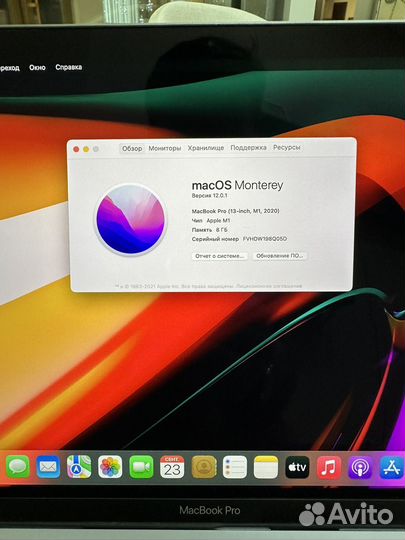The width and height of the screenshot is (405, 540).
Task: Click the serial number FVHDW198Q05D
Action: point(265,239)
